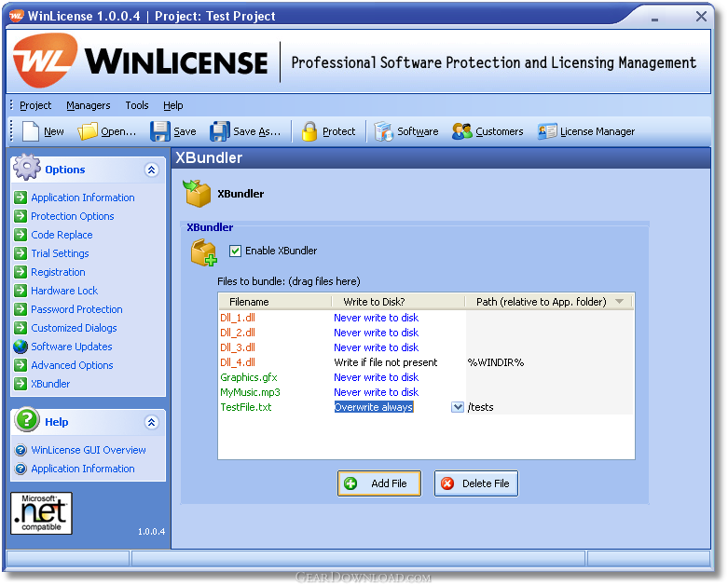Click the Delete File button
This screenshot has width=728, height=585.
pos(476,483)
